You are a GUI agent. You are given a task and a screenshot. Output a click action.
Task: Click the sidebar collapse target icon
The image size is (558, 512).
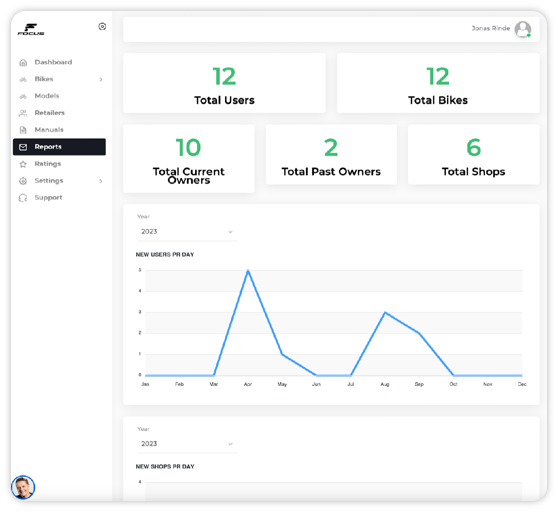[102, 26]
